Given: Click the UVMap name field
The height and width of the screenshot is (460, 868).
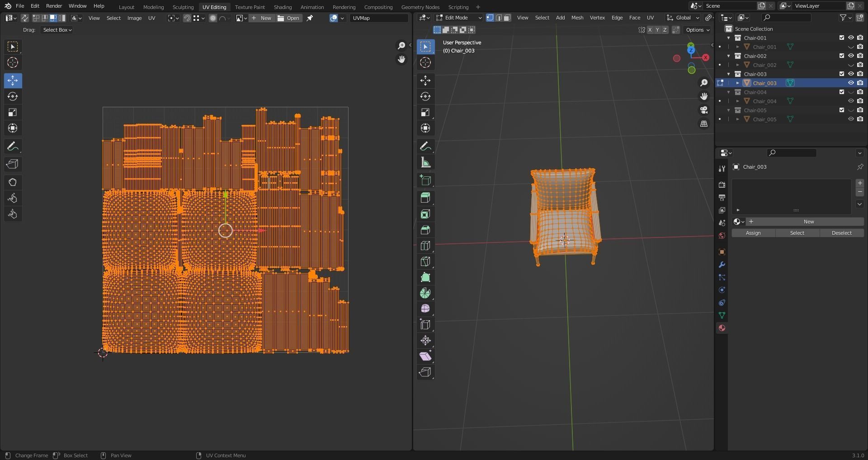Looking at the screenshot, I should coord(379,18).
